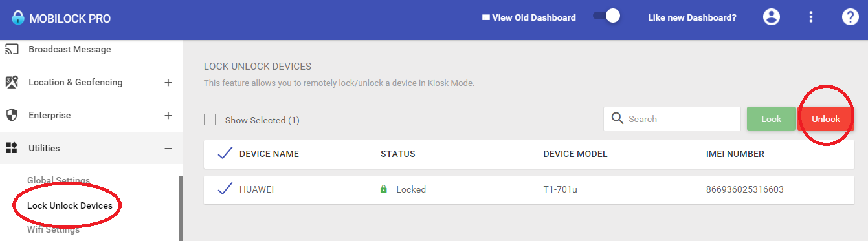Expand the Enterprise section plus sign

(168, 116)
